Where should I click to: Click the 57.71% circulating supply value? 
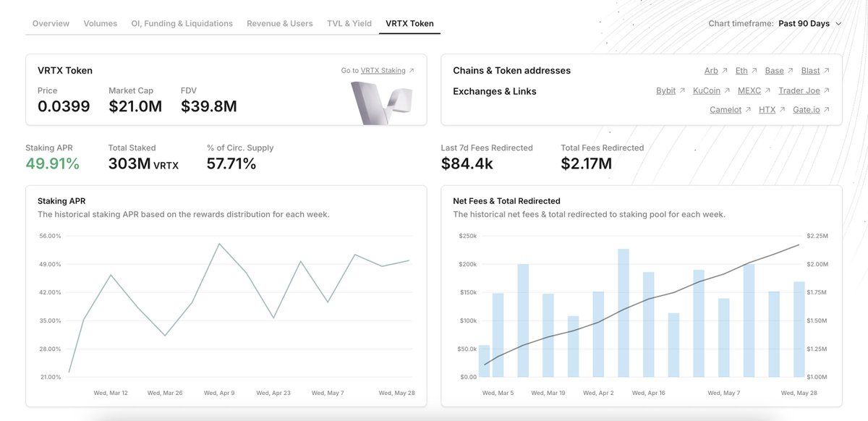tap(231, 164)
